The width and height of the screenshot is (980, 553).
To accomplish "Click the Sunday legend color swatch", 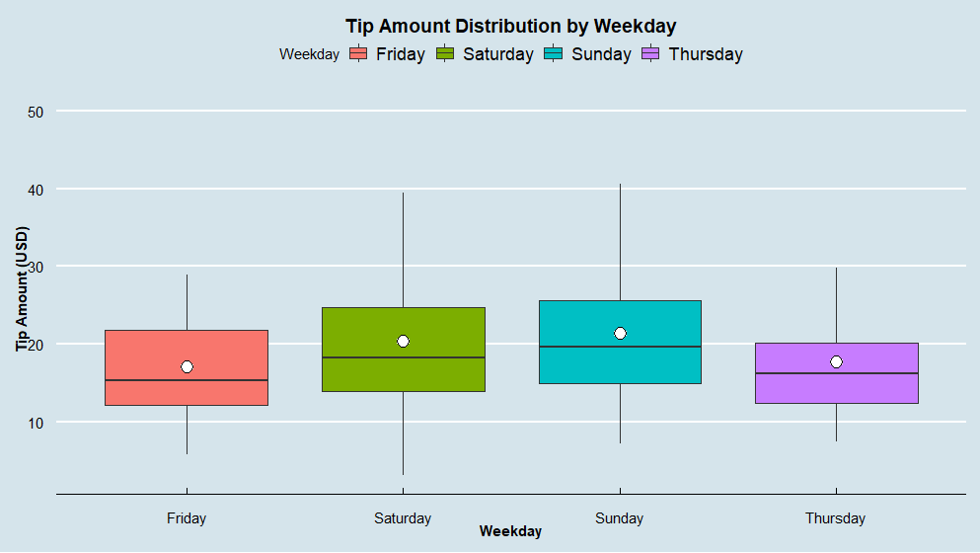I will coord(554,54).
